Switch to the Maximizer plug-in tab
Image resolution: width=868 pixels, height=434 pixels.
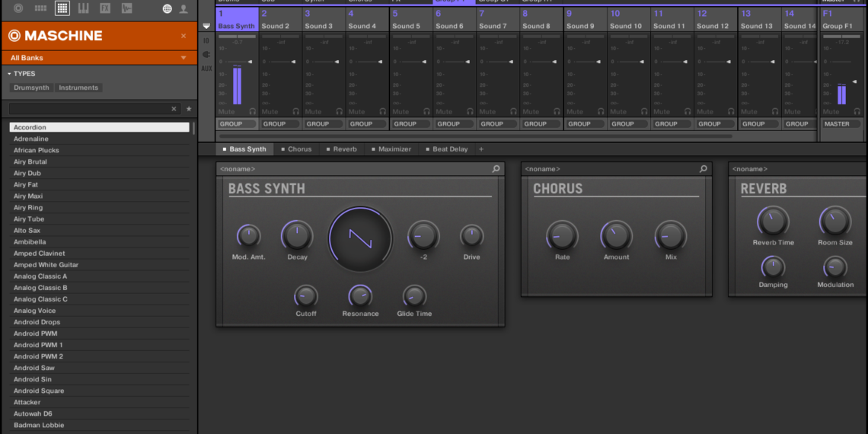[394, 149]
